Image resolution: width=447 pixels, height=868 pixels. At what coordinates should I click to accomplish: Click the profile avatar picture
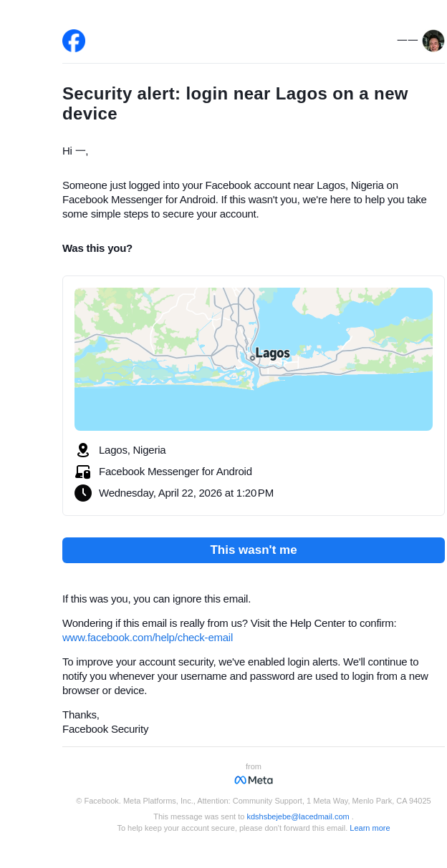pyautogui.click(x=433, y=41)
